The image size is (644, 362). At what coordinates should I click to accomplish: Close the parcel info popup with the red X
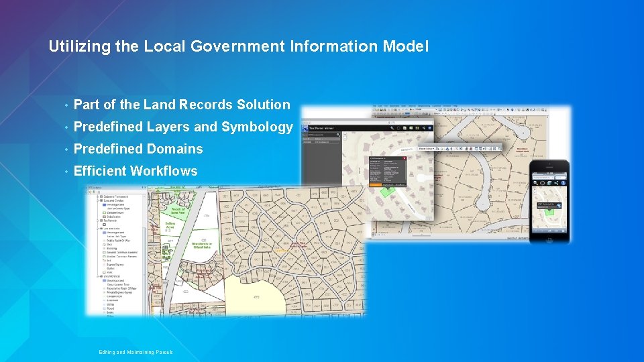405,158
